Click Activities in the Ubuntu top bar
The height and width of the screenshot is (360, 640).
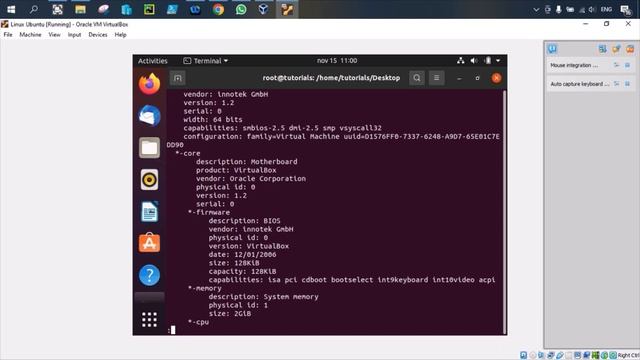coord(153,61)
